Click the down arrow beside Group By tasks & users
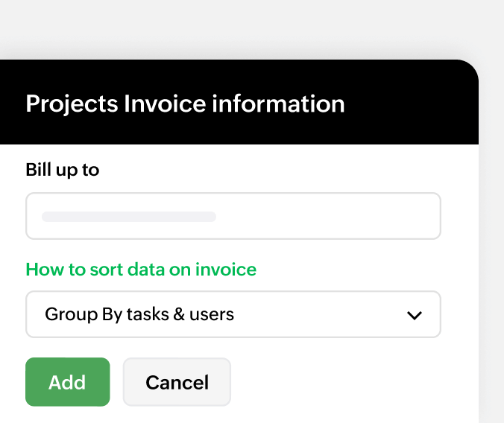Image resolution: width=504 pixels, height=423 pixels. [415, 315]
